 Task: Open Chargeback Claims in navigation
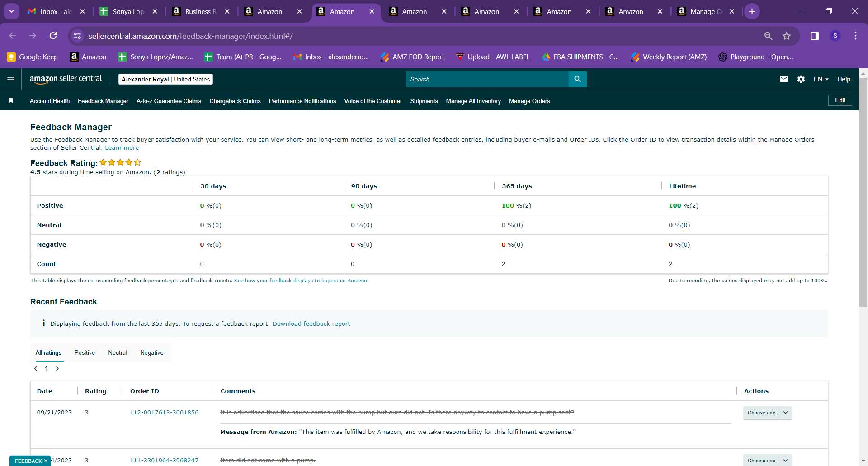235,101
